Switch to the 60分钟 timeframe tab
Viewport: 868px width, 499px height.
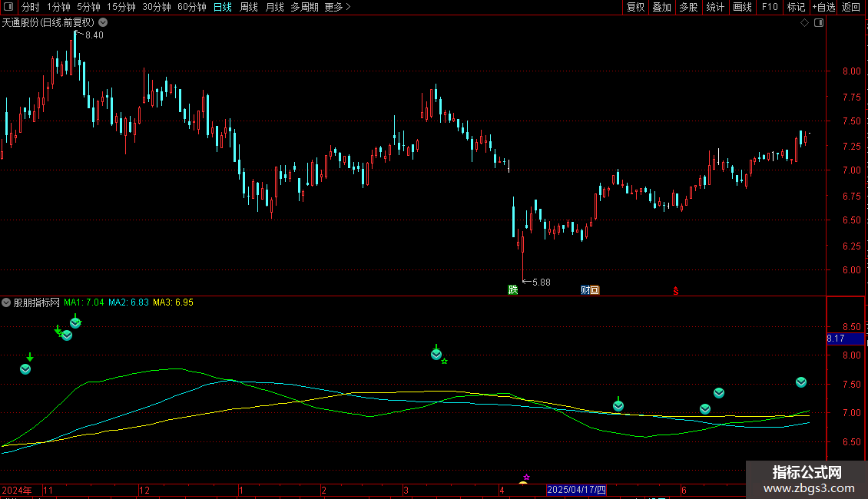(191, 7)
